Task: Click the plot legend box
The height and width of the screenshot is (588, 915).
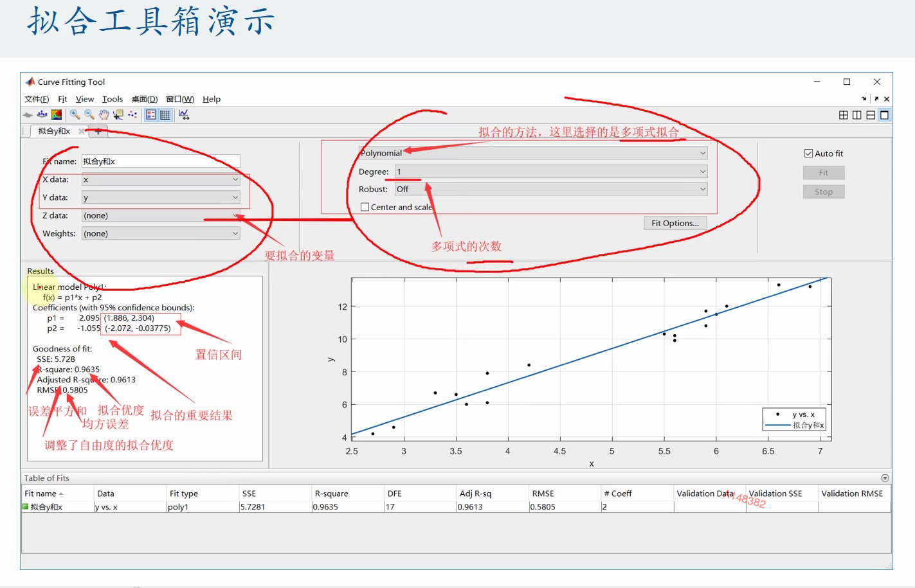Action: click(x=794, y=420)
